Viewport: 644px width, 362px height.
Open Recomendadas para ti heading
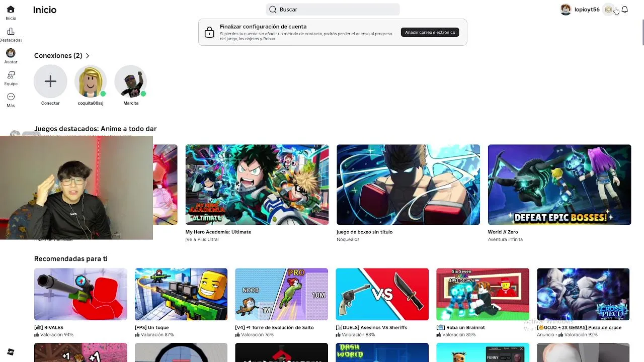point(70,258)
